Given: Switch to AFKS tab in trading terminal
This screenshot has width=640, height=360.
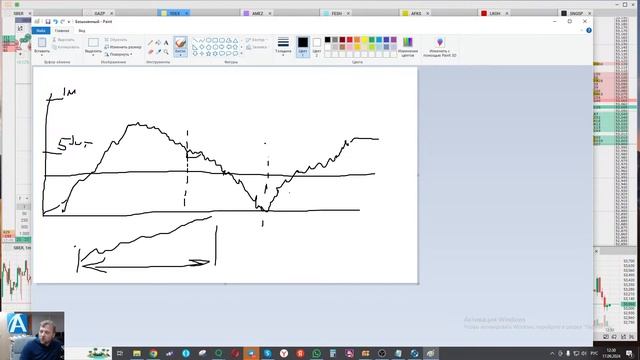Looking at the screenshot, I should click(416, 13).
